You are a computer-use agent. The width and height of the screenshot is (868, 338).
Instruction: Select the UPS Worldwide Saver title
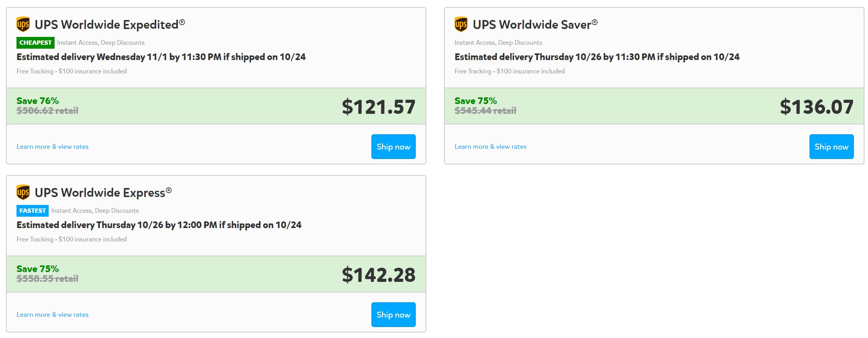click(535, 25)
